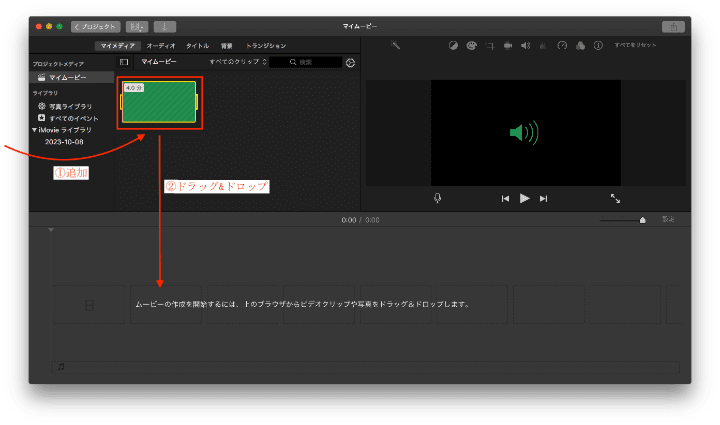The image size is (720, 425).
Task: Click the filmstrip placeholder in timeline
Action: pos(90,305)
